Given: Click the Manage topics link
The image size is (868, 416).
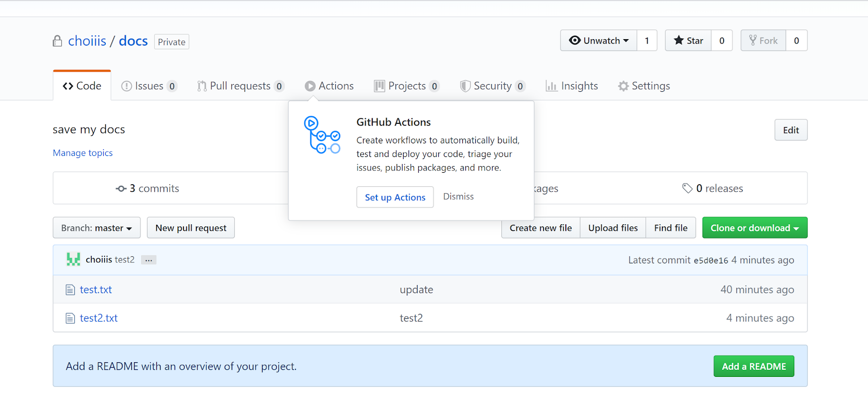Looking at the screenshot, I should [82, 153].
